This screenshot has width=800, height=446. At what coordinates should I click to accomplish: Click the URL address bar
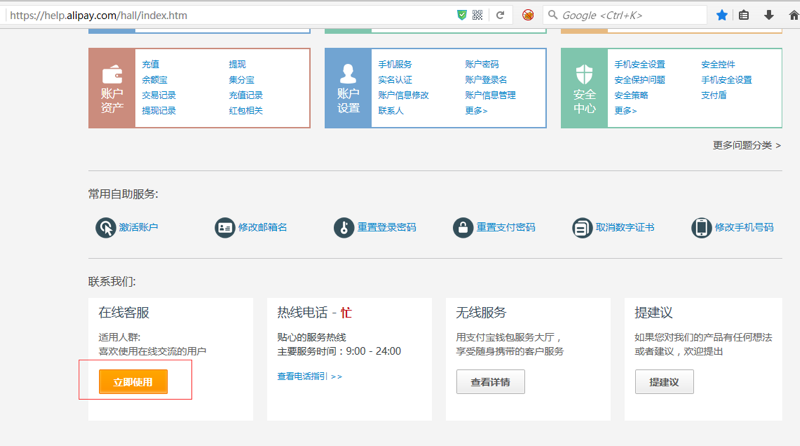click(x=230, y=15)
